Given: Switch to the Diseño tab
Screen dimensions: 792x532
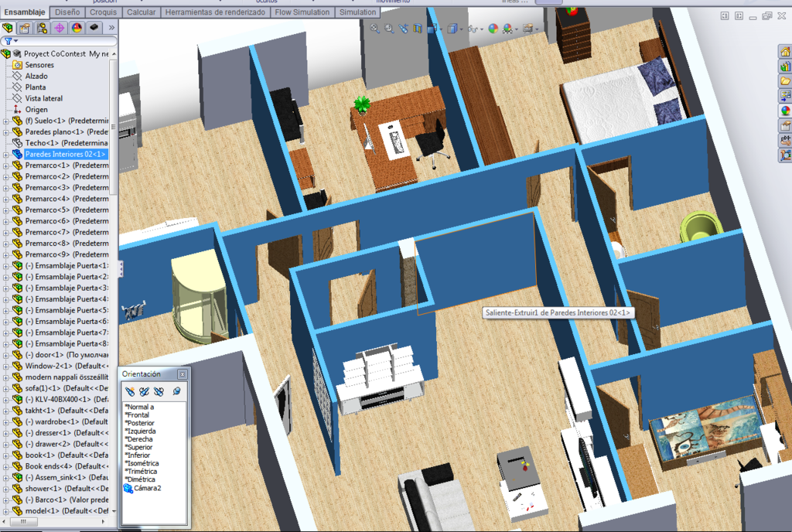Looking at the screenshot, I should (x=67, y=12).
